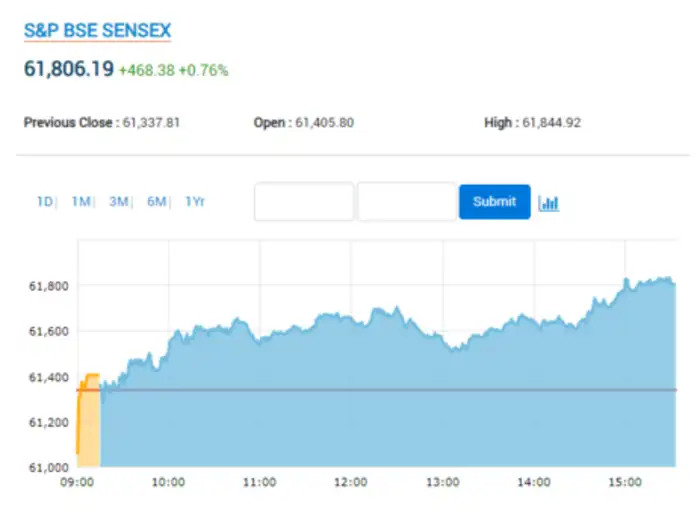Viewport: 700px width, 516px height.
Task: Click the grey previous close line
Action: 400,390
